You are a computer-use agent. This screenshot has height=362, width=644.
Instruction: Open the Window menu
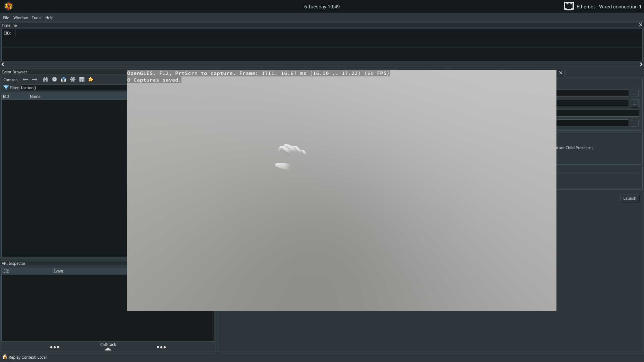(20, 18)
